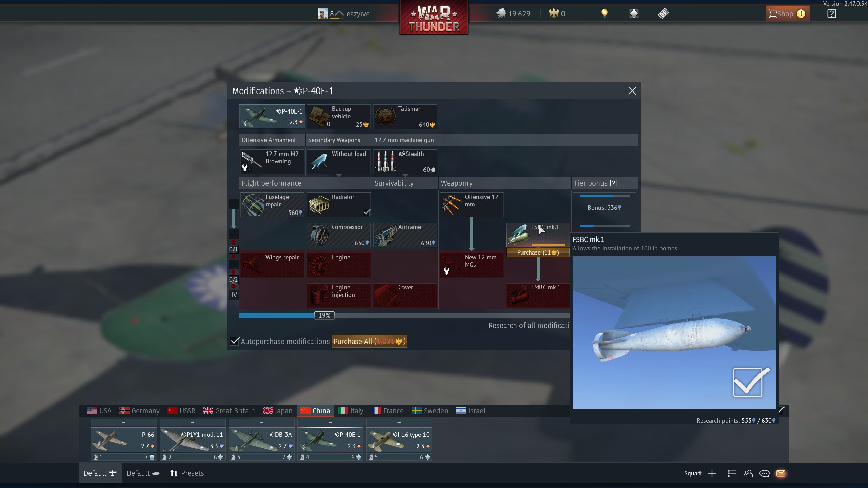
Task: Switch to the China nation tab
Action: [315, 411]
